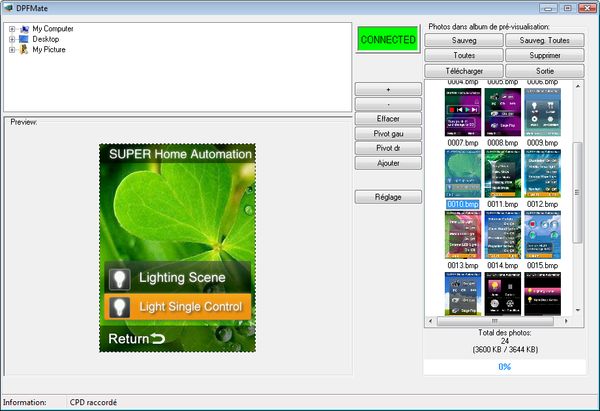This screenshot has height=411, width=600.
Task: Click the 0% transfer progress bar
Action: point(504,367)
